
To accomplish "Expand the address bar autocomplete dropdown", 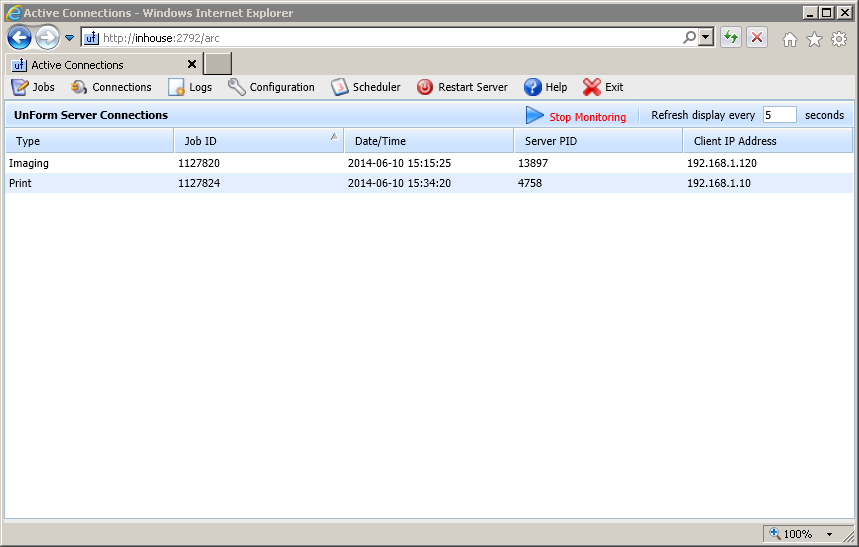I will [x=706, y=38].
